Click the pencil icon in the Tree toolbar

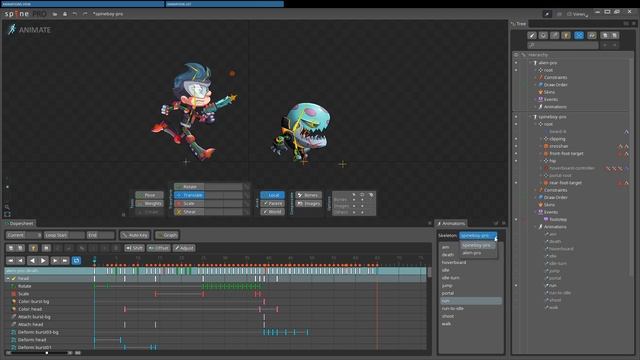pyautogui.click(x=531, y=36)
